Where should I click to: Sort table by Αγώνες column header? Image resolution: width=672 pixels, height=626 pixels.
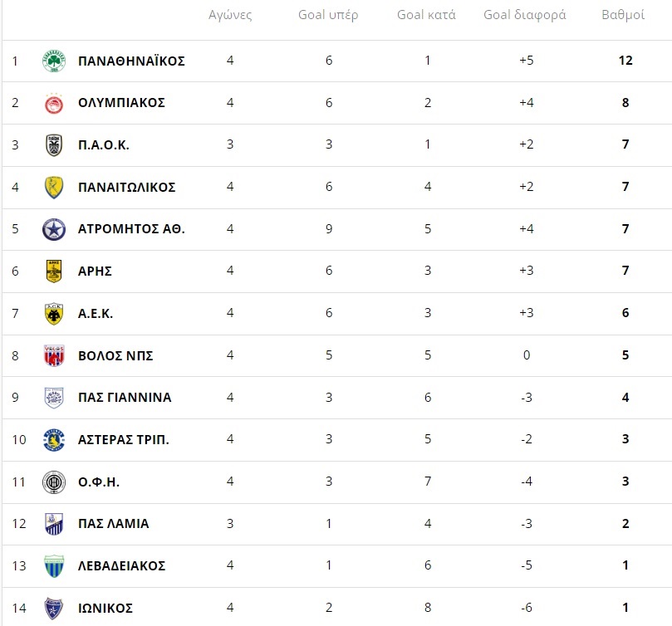230,16
